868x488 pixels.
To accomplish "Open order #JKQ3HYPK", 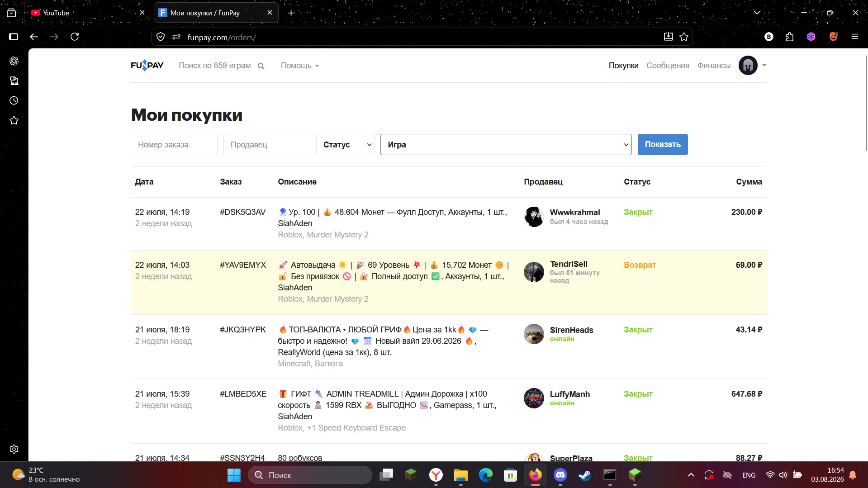I will (x=243, y=330).
